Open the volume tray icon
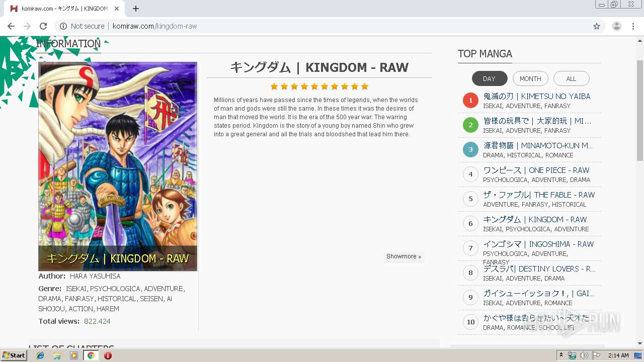Image resolution: width=644 pixels, height=362 pixels. (584, 355)
